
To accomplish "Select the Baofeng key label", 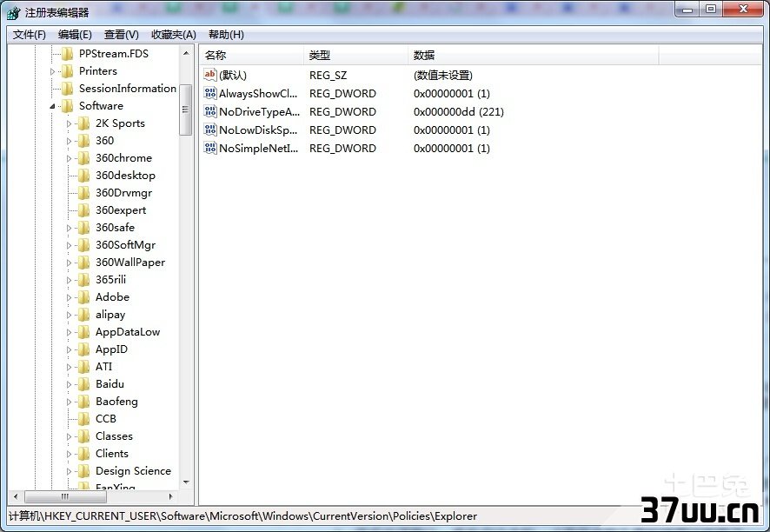I will (116, 402).
